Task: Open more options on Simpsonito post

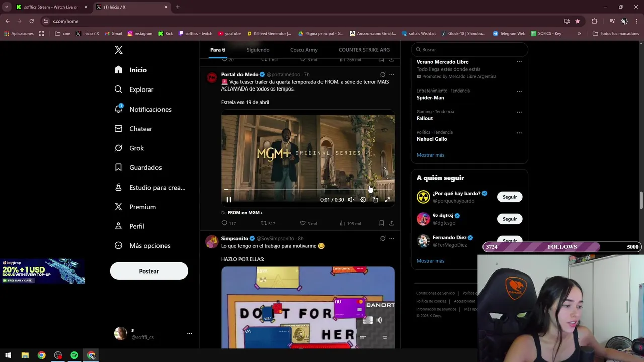Action: coord(392,238)
